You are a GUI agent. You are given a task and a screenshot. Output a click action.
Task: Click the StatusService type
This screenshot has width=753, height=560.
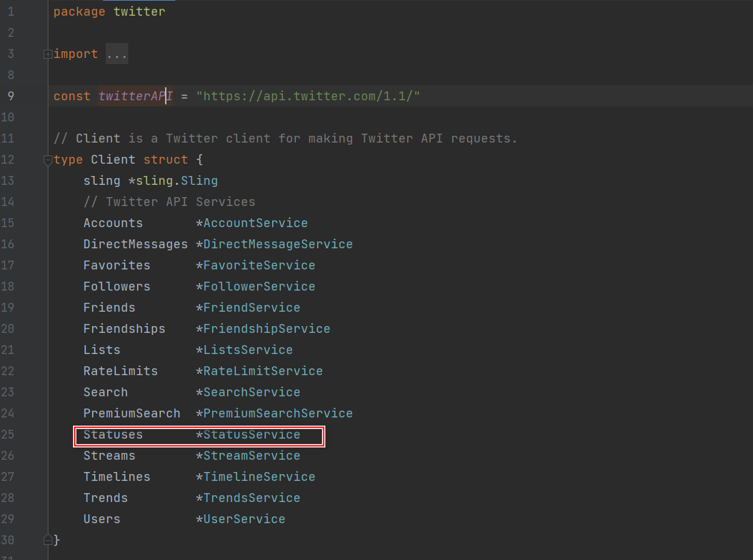pyautogui.click(x=252, y=434)
